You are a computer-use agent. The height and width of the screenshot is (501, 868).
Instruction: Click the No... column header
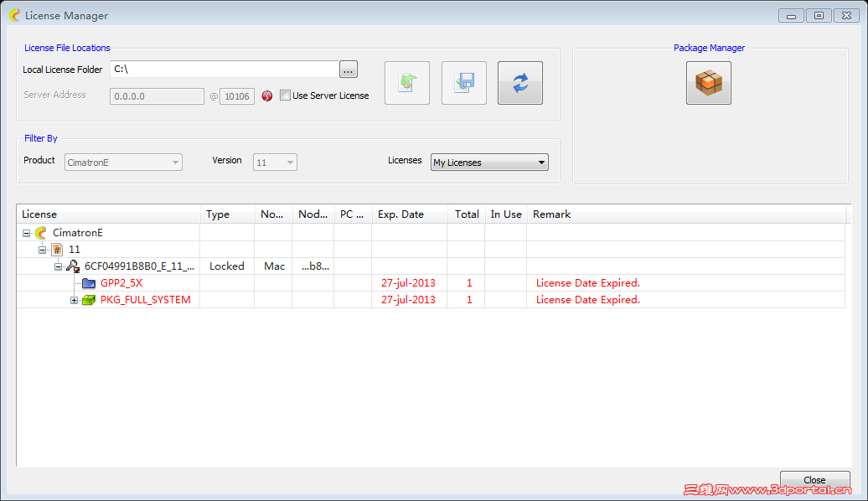tap(273, 214)
